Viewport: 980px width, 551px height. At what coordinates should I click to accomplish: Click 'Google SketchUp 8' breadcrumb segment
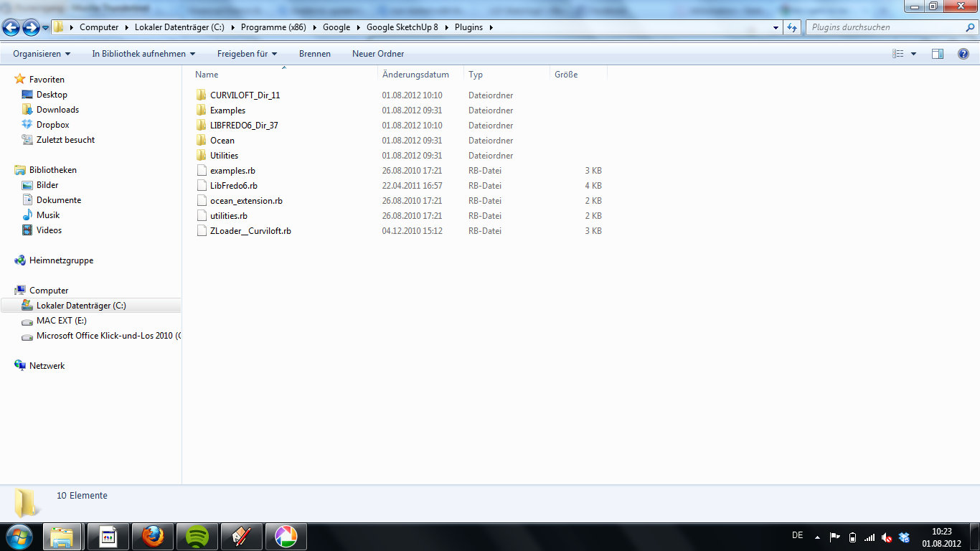pyautogui.click(x=402, y=27)
